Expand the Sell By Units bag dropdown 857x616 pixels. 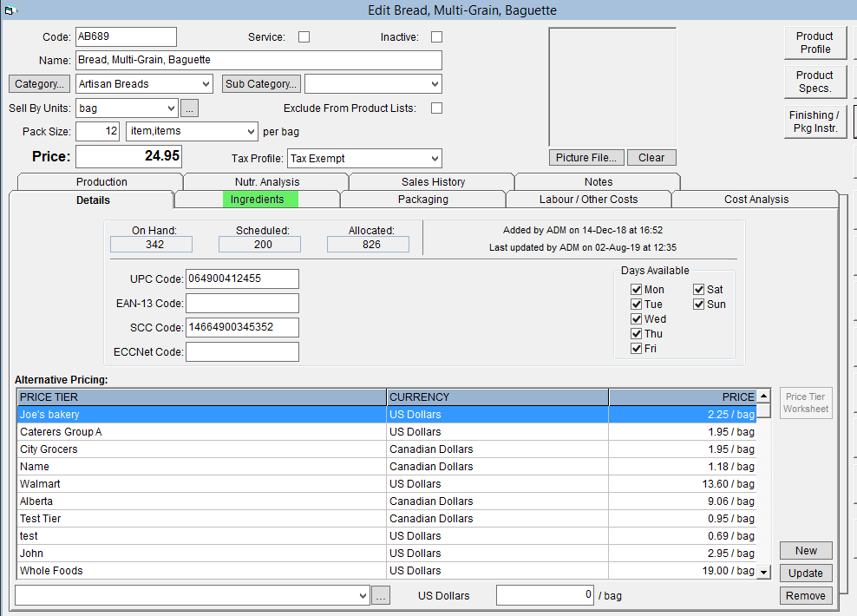tap(171, 108)
